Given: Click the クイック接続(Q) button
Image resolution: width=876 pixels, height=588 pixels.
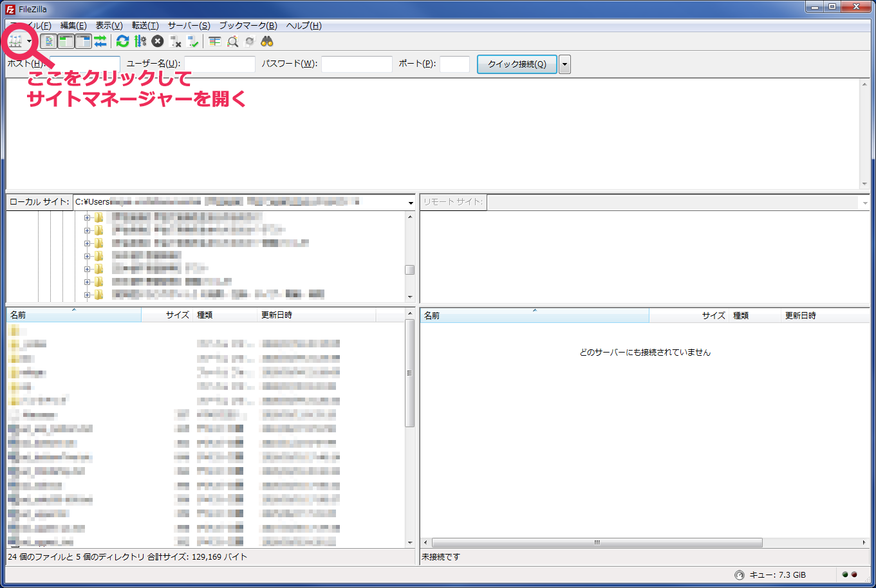Looking at the screenshot, I should tap(517, 64).
